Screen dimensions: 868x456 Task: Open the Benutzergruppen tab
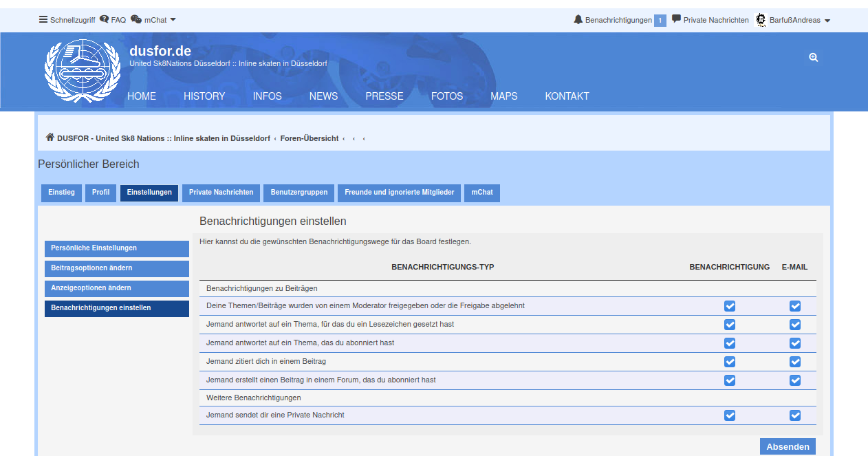pyautogui.click(x=299, y=193)
